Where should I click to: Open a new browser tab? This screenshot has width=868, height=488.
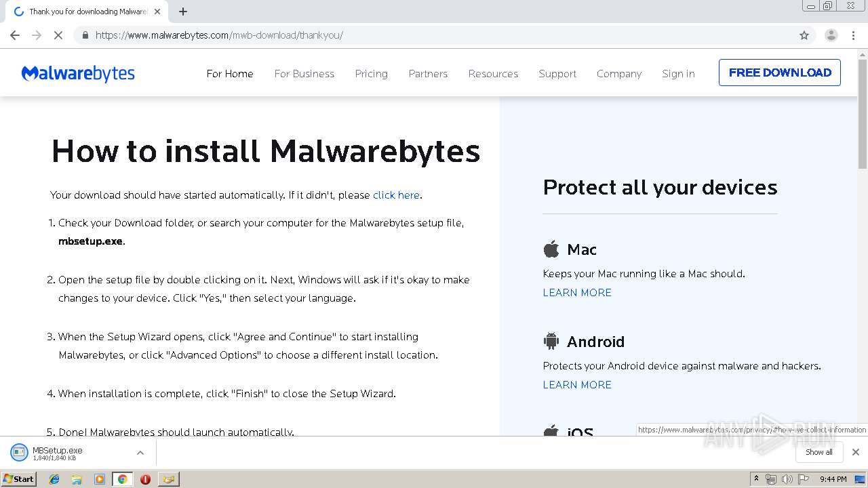coord(183,12)
